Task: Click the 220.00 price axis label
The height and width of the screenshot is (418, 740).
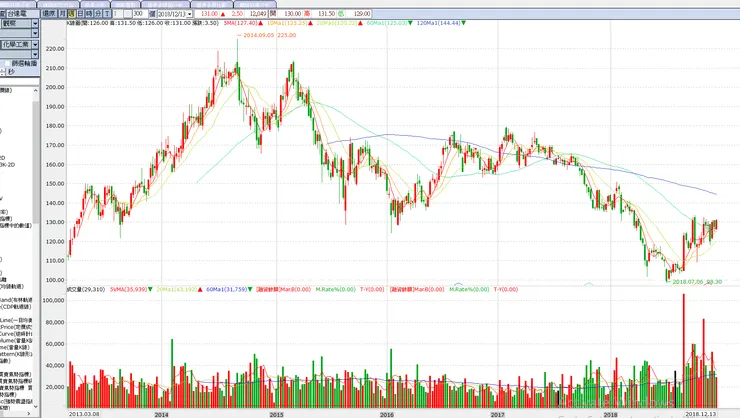Action: coord(55,49)
